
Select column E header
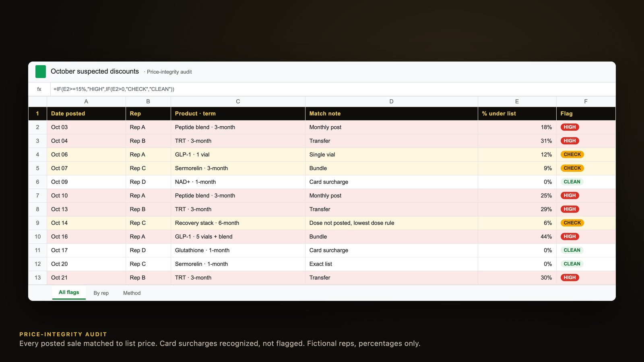pos(517,101)
